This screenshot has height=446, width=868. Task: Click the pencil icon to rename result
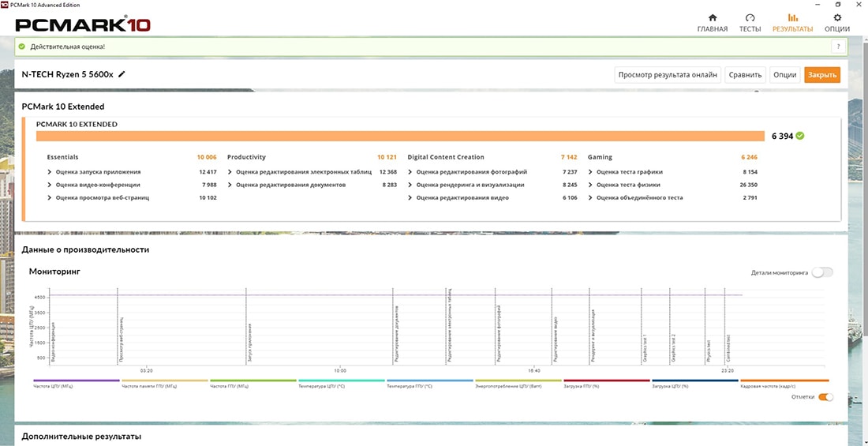[122, 74]
